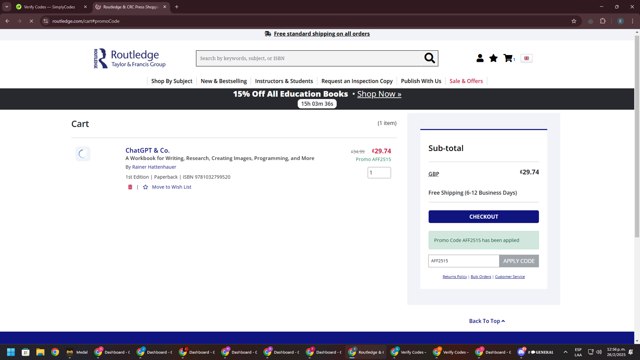The image size is (640, 360).
Task: Open the Chrome profile avatar
Action: tap(620, 21)
